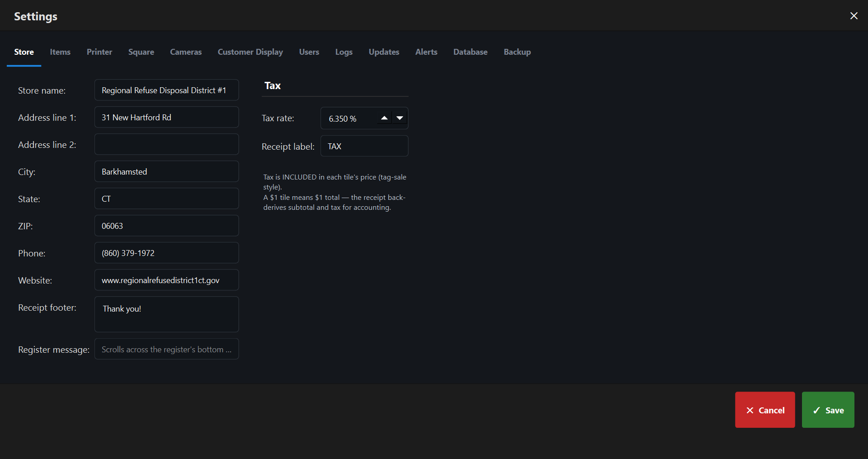The height and width of the screenshot is (459, 868).
Task: Focus the Register message field
Action: (166, 349)
